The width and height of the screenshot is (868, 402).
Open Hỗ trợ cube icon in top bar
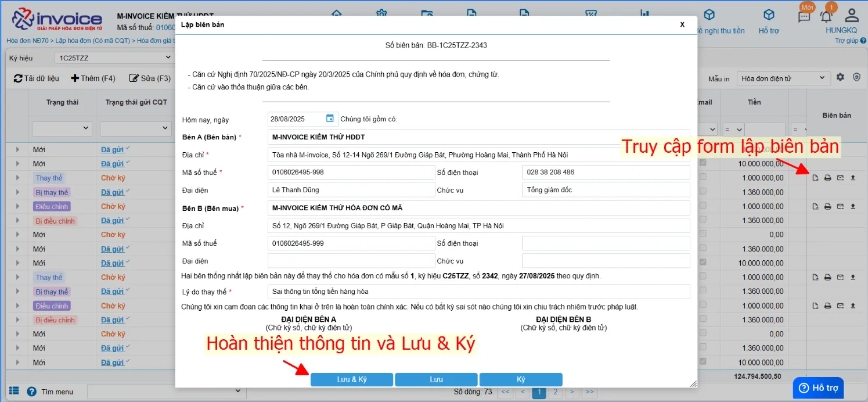point(769,15)
